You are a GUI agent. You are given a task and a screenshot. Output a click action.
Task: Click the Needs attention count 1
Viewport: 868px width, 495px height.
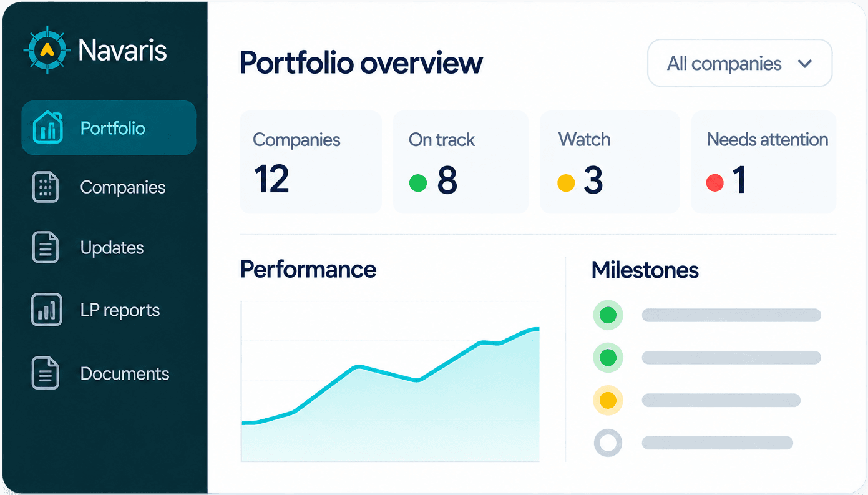pos(739,180)
